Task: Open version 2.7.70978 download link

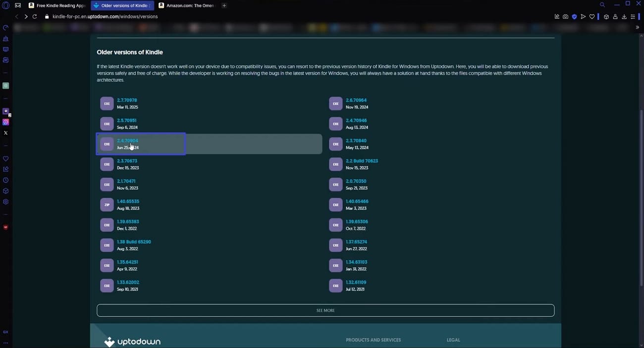Action: pos(127,100)
